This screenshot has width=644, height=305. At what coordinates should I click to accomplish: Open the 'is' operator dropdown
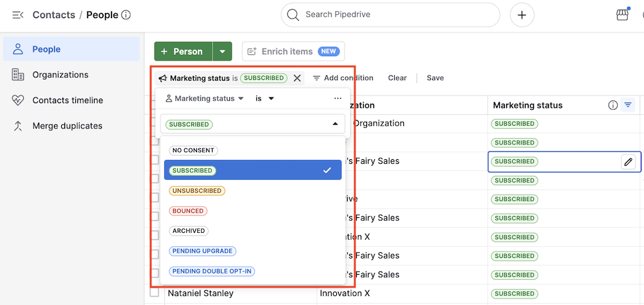[x=265, y=99]
